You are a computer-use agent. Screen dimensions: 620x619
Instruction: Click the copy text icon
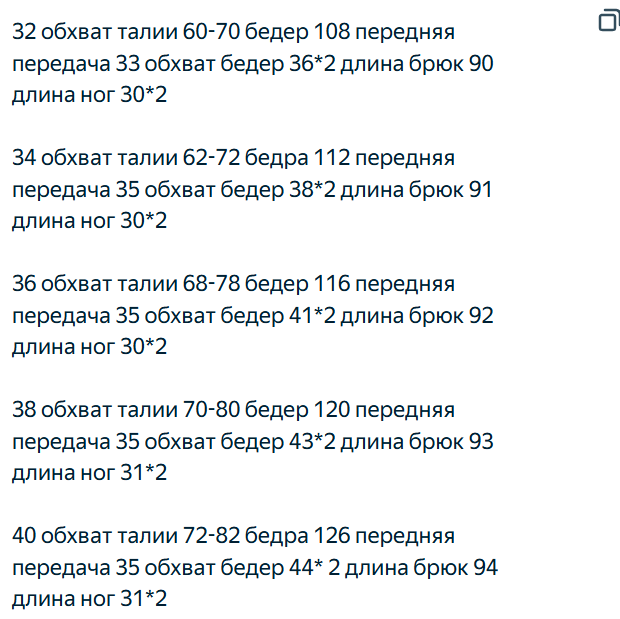(x=608, y=20)
